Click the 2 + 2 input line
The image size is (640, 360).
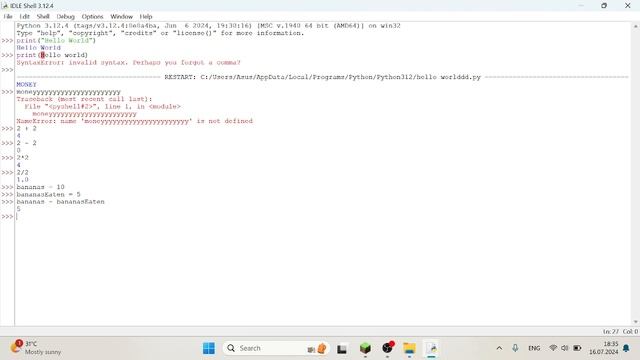(27, 129)
